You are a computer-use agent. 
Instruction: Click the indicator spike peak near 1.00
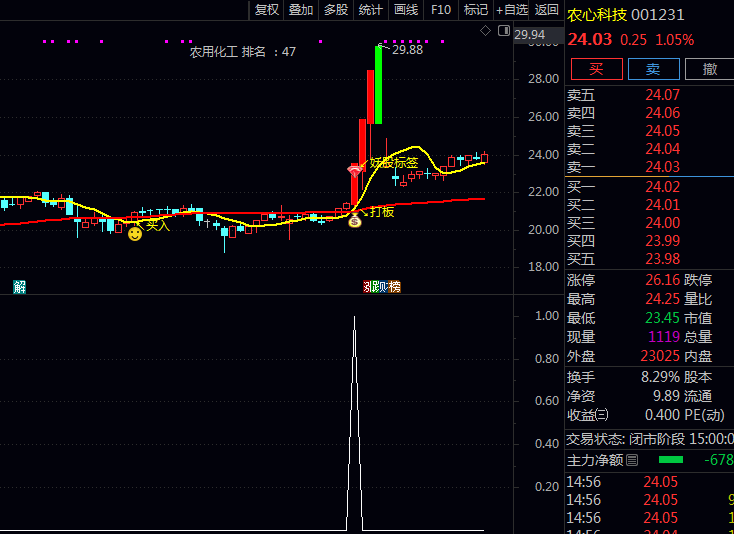[354, 318]
